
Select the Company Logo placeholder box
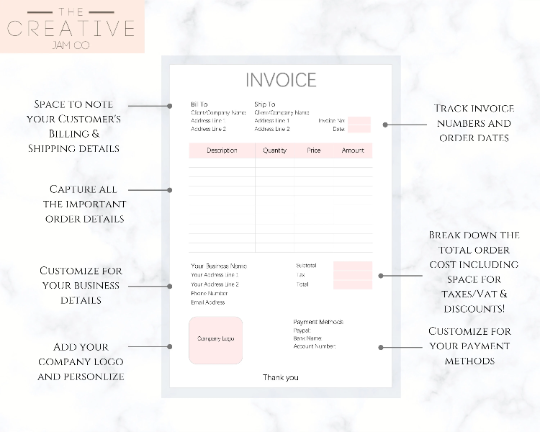(216, 340)
